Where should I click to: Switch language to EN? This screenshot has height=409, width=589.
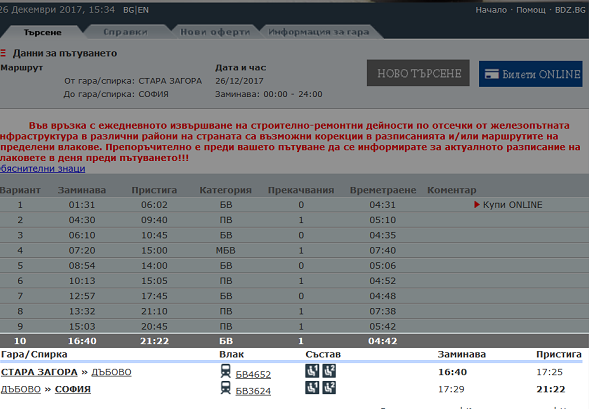click(143, 10)
